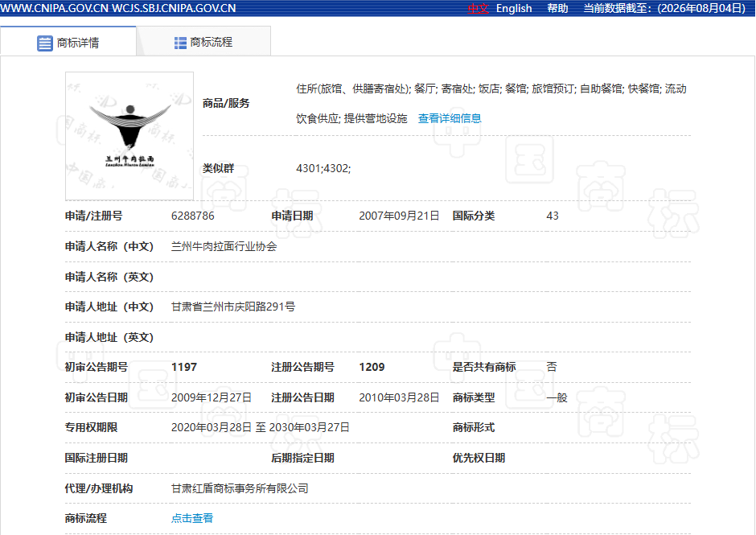Click the data cutoff date 2026年08月04日 text
Viewport: 756px width, 535px height.
tap(702, 8)
